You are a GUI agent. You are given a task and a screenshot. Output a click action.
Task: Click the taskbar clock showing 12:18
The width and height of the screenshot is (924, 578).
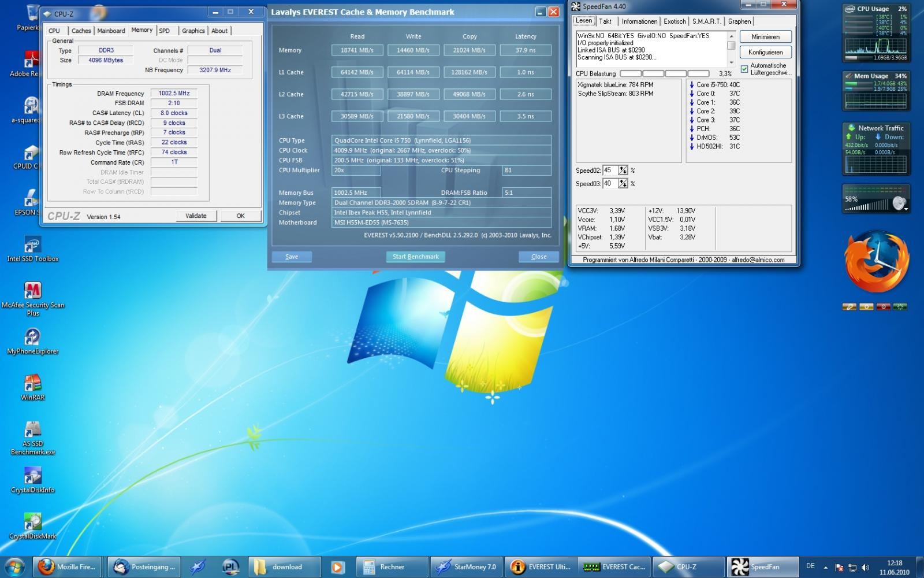tap(894, 567)
